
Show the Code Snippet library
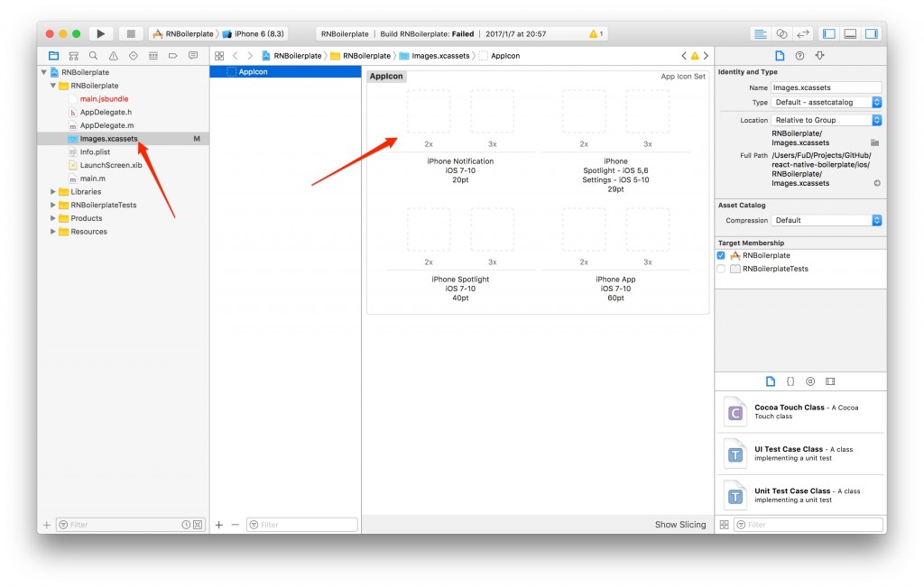click(x=790, y=381)
